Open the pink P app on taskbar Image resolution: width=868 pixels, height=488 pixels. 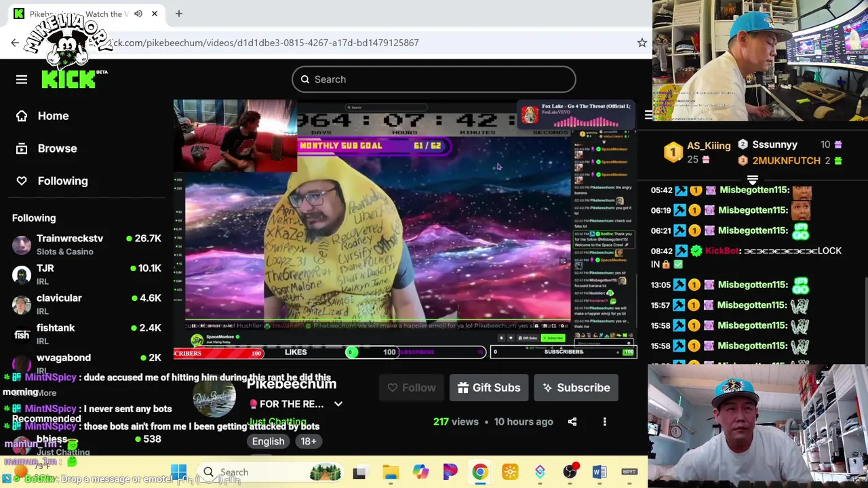click(450, 472)
